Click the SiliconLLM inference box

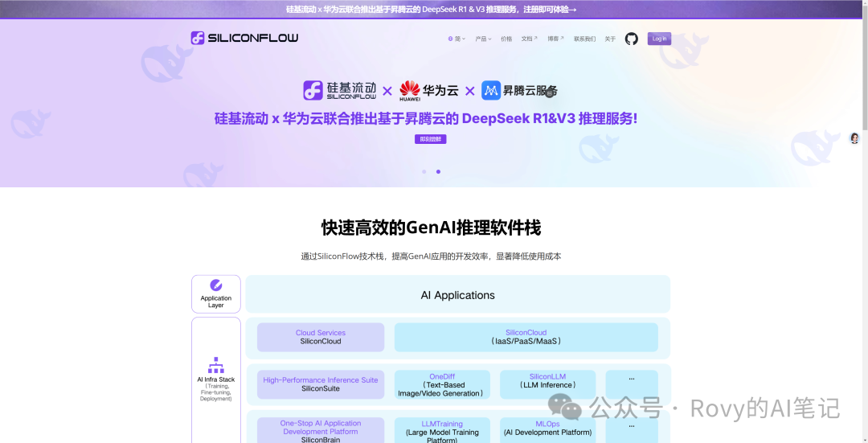pyautogui.click(x=547, y=384)
